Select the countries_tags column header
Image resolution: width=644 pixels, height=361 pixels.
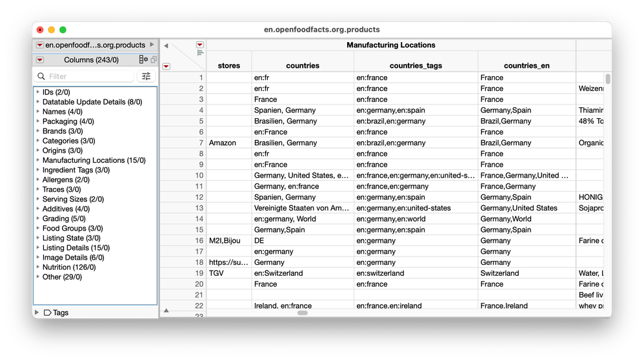coord(416,65)
